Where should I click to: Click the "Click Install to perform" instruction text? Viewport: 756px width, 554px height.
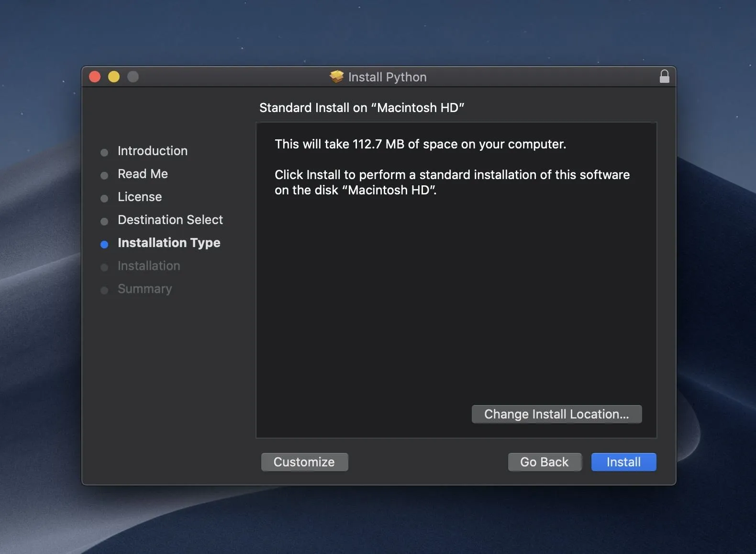pos(452,182)
